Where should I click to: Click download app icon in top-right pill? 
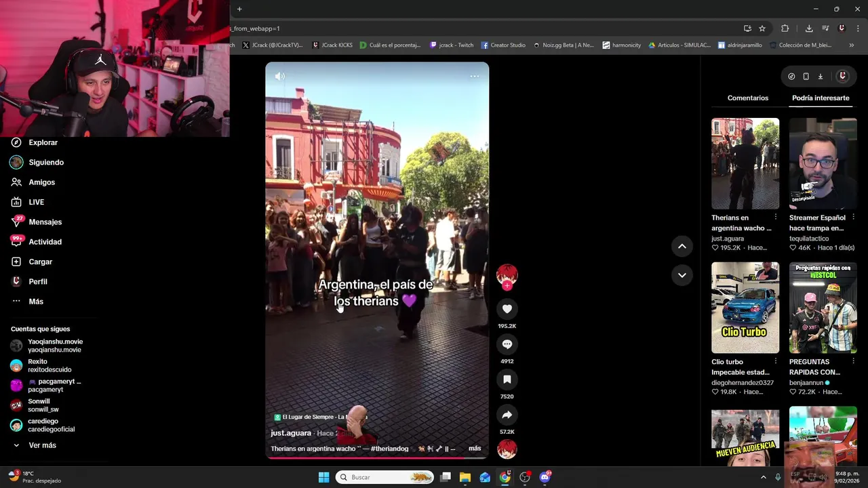(820, 77)
